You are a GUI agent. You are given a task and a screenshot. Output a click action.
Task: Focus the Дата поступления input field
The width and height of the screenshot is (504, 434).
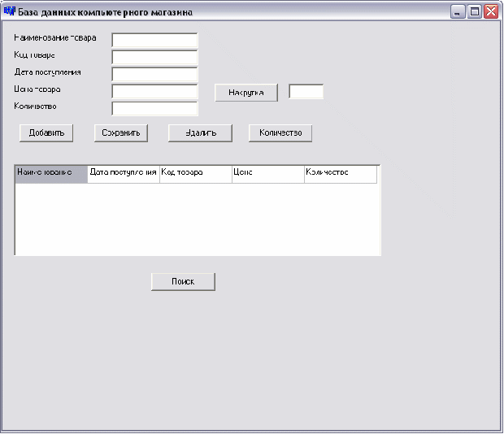tap(154, 74)
